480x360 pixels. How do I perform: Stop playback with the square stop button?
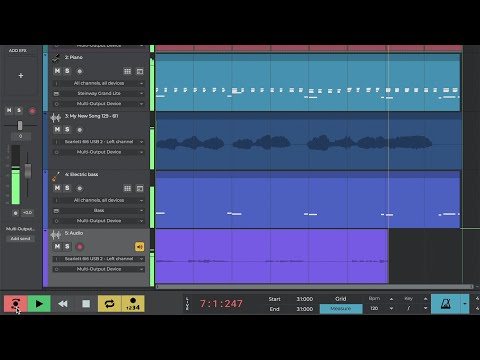click(x=86, y=304)
